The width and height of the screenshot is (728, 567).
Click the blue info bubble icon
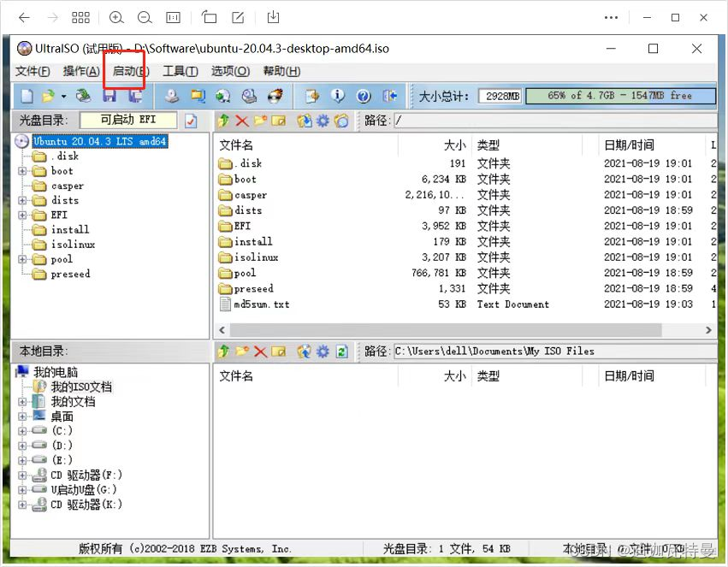point(338,96)
